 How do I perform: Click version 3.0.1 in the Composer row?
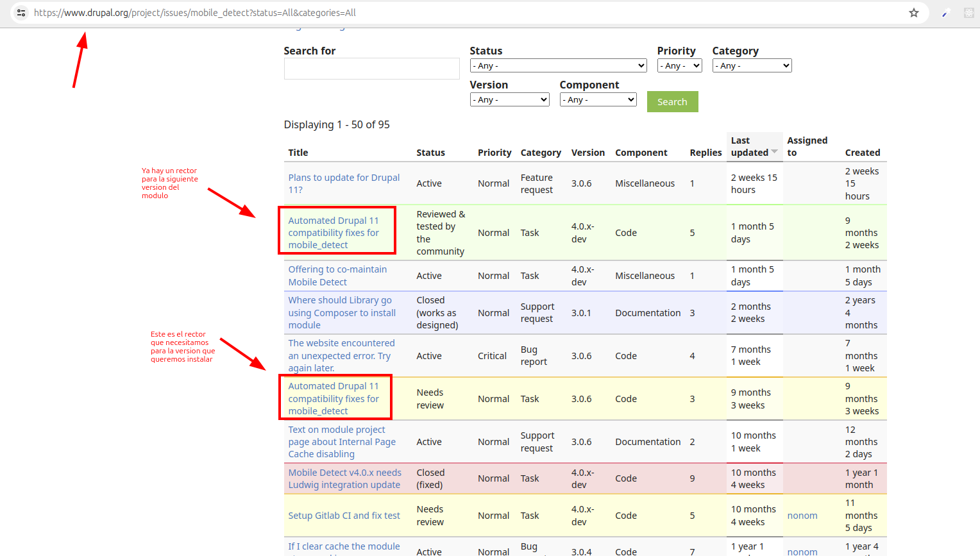coord(581,313)
